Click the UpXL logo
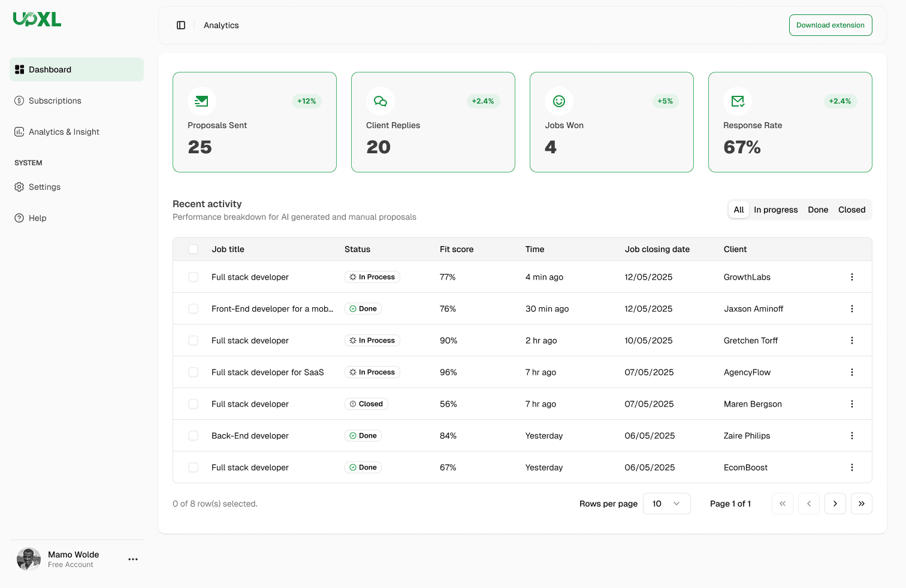 37,20
